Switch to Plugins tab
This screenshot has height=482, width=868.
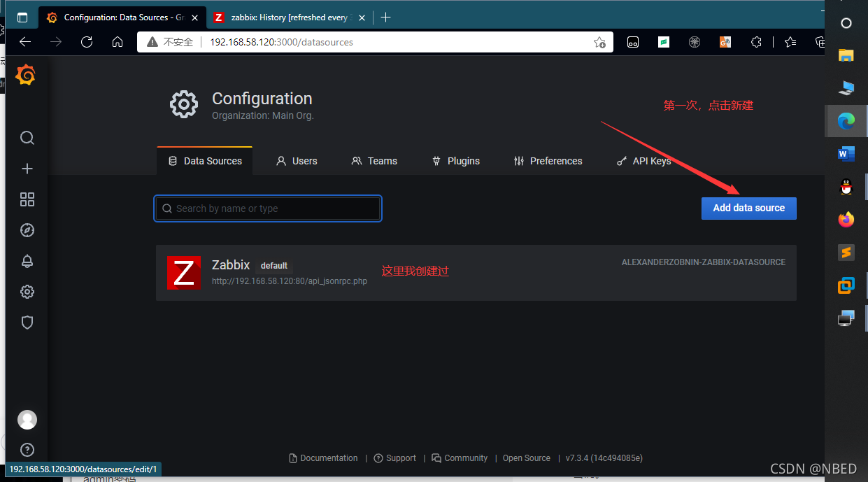[456, 161]
